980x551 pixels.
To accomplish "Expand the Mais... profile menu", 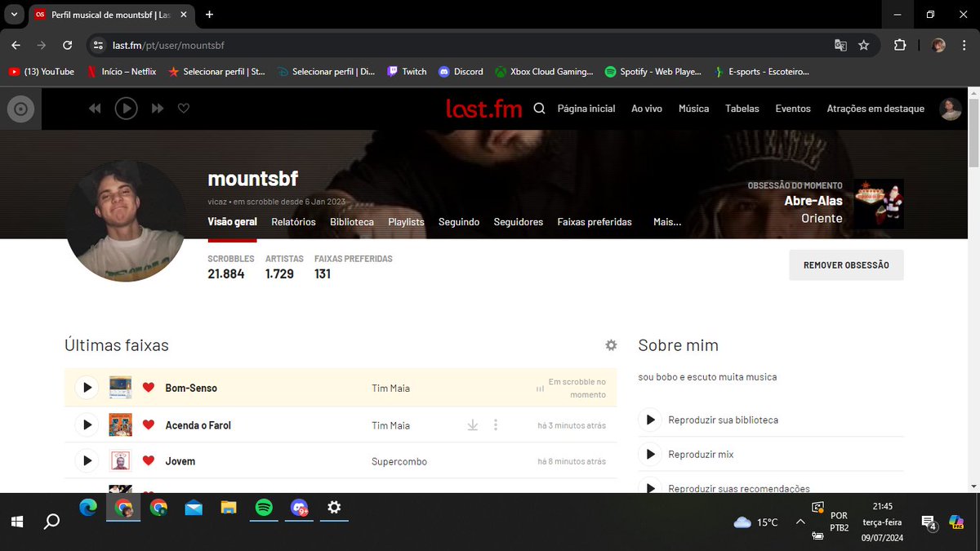I will (667, 222).
